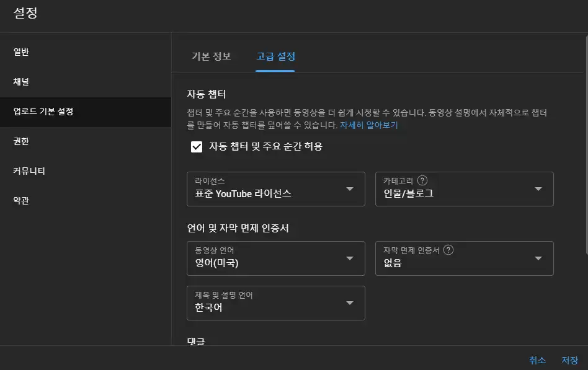Open 일반 settings in the sidebar
Image resolution: width=588 pixels, height=370 pixels.
pos(20,53)
